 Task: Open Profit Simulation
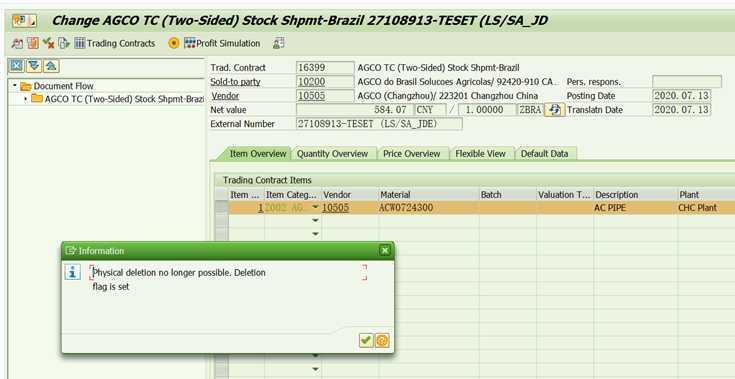(222, 44)
